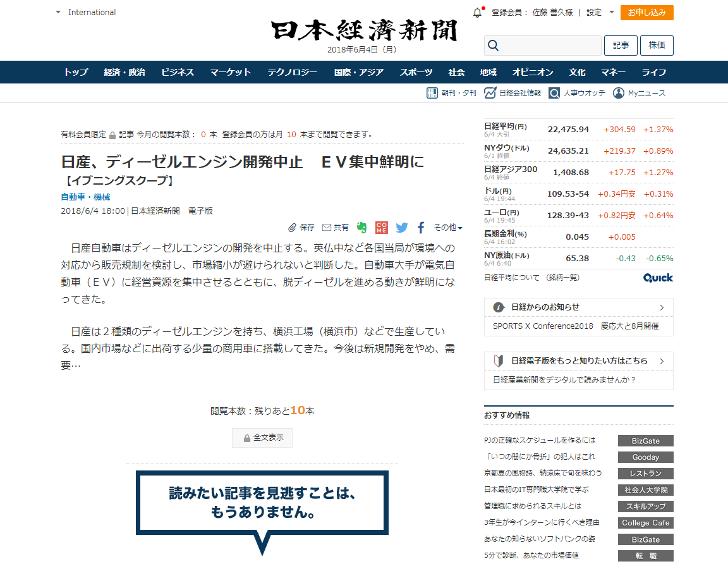
Task: Click 日経平均について link
Action: tap(512, 278)
